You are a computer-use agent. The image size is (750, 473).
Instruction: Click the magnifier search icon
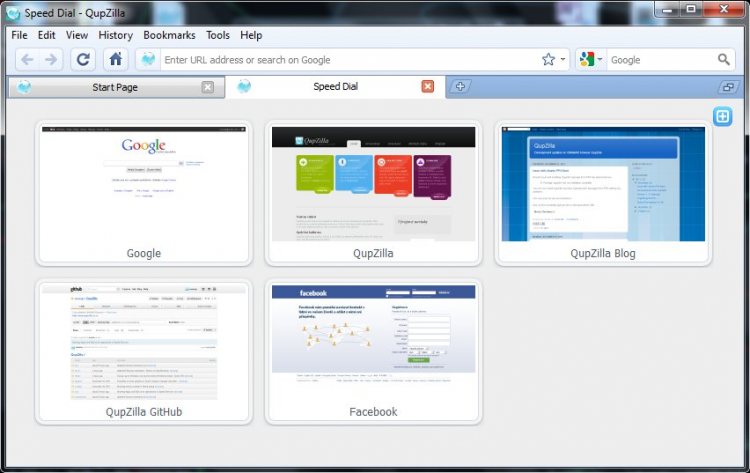pos(724,59)
